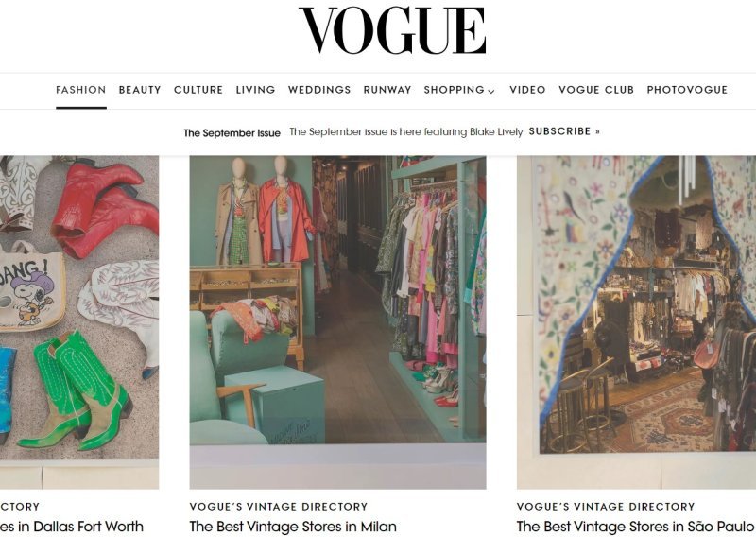Open the Culture menu item
The image size is (756, 537).
[198, 90]
